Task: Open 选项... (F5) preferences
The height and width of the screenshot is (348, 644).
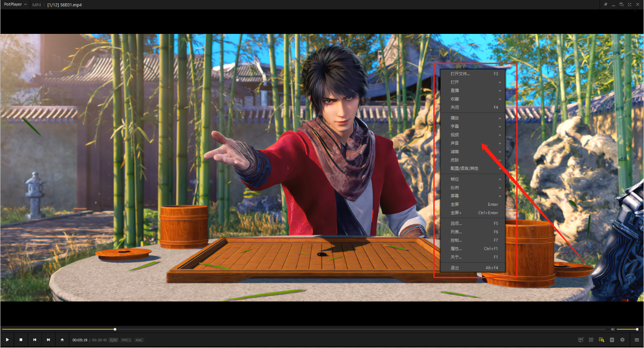Action: click(473, 223)
